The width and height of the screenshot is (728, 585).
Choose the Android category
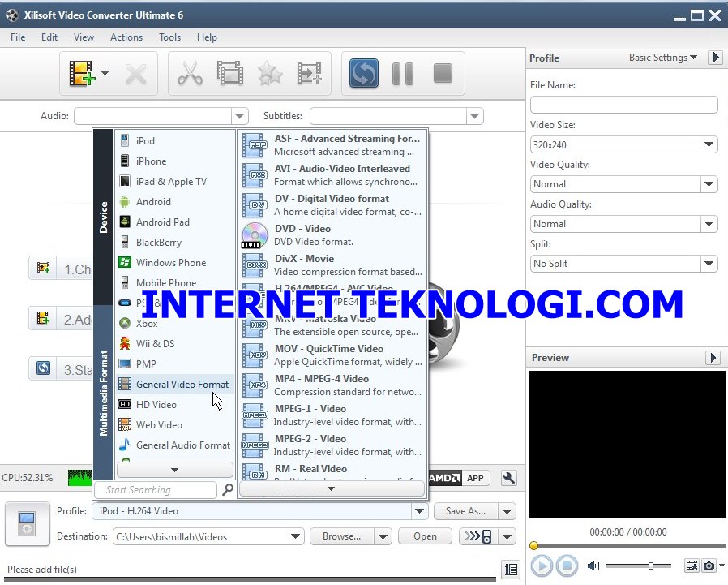174,202
